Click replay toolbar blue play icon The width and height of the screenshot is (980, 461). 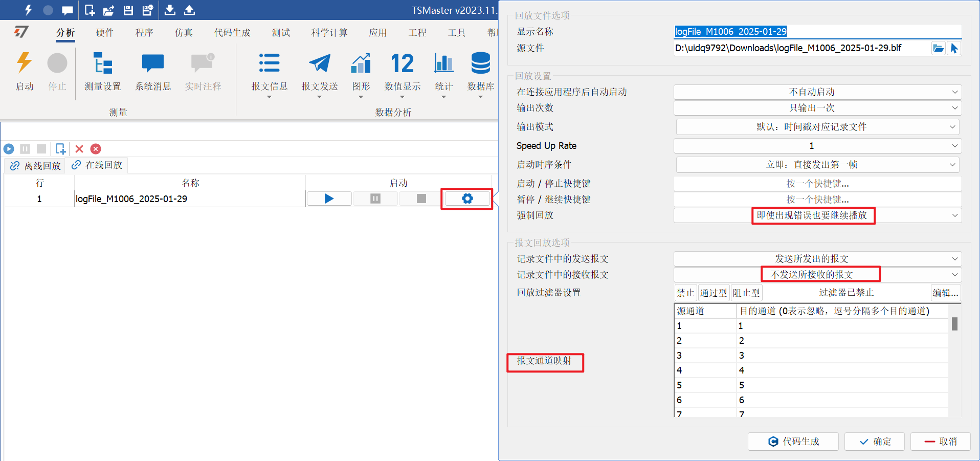click(9, 149)
